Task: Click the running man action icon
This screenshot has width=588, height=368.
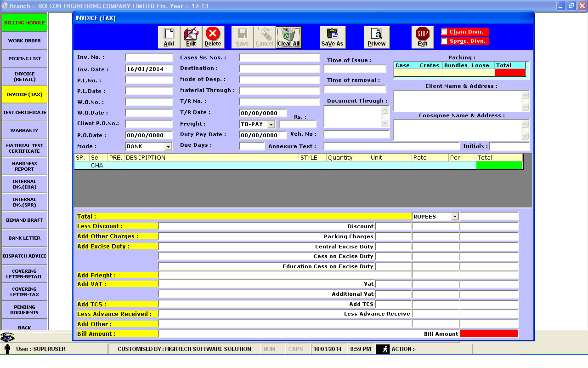Action: 383,349
